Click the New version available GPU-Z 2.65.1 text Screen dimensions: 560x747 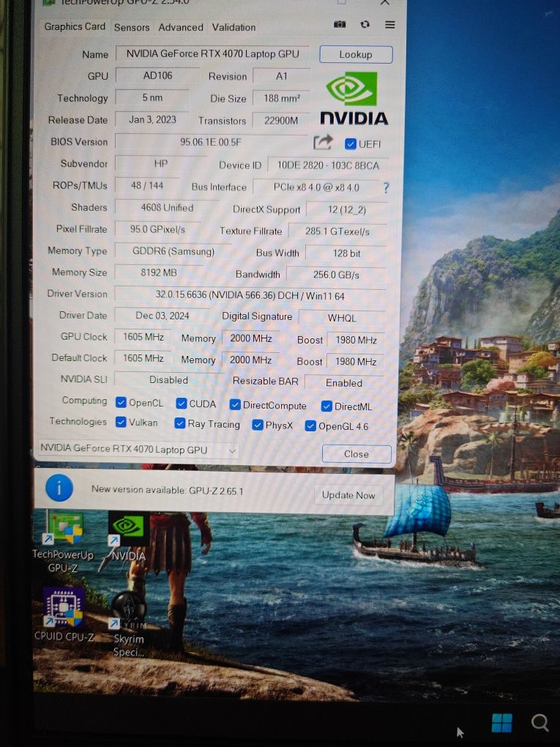pos(167,490)
